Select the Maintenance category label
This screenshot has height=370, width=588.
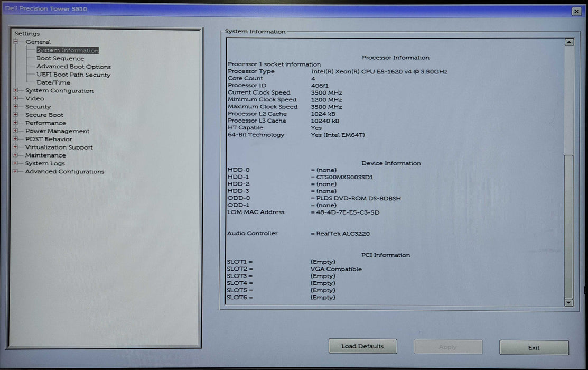[45, 155]
